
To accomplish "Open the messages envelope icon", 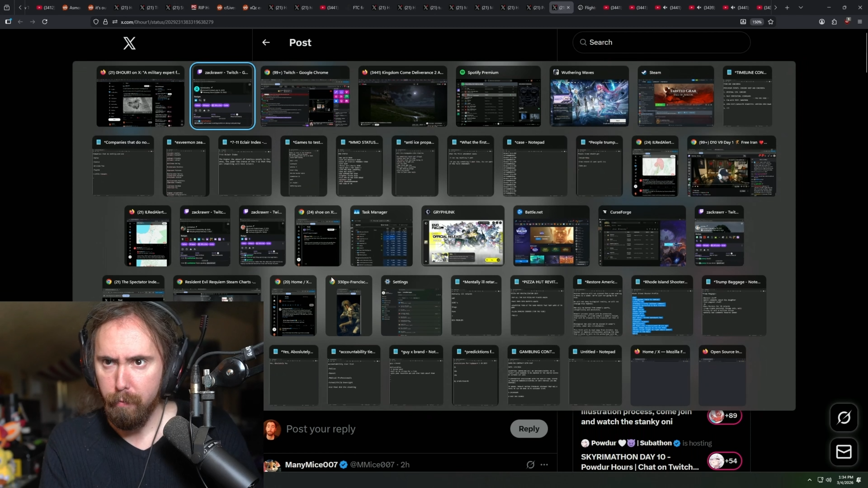I will (844, 452).
